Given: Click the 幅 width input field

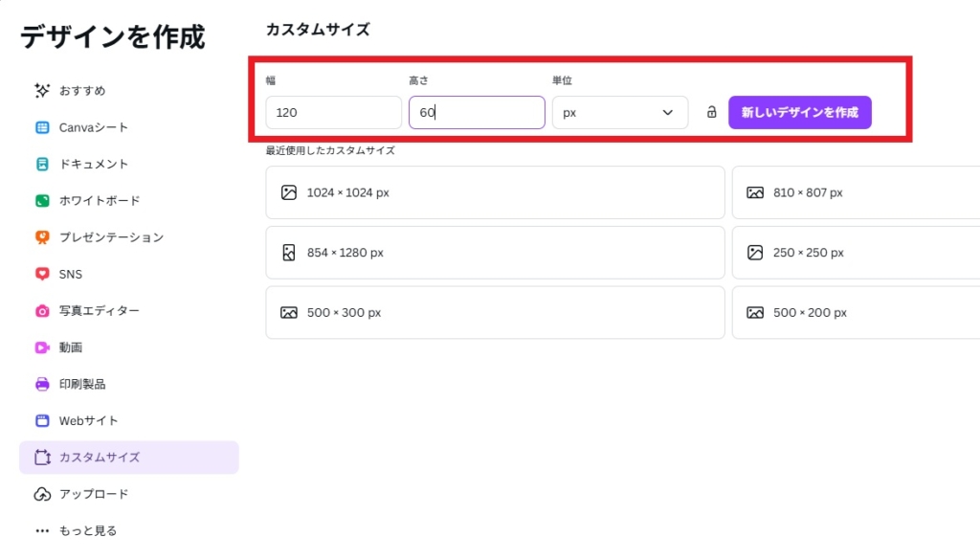Looking at the screenshot, I should click(333, 112).
